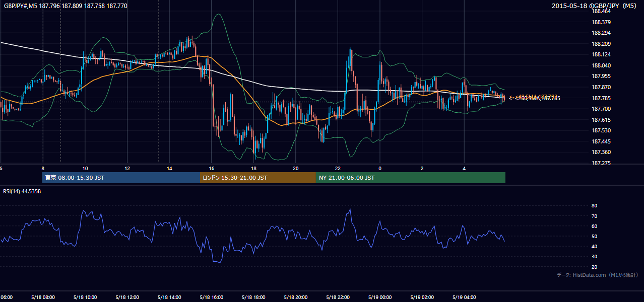The width and height of the screenshot is (644, 302).
Task: Click the 187.615 price axis label
Action: pyautogui.click(x=602, y=120)
